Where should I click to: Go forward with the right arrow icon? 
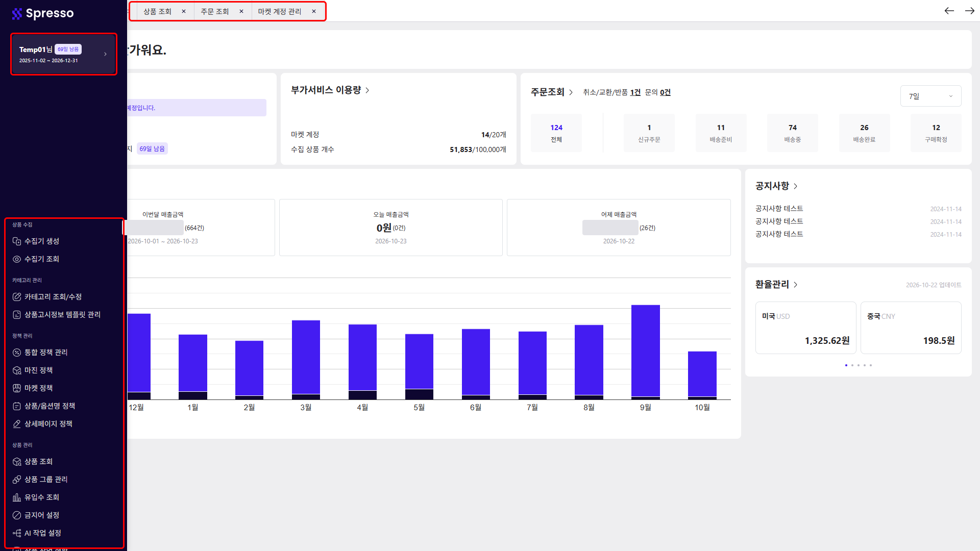pos(970,11)
